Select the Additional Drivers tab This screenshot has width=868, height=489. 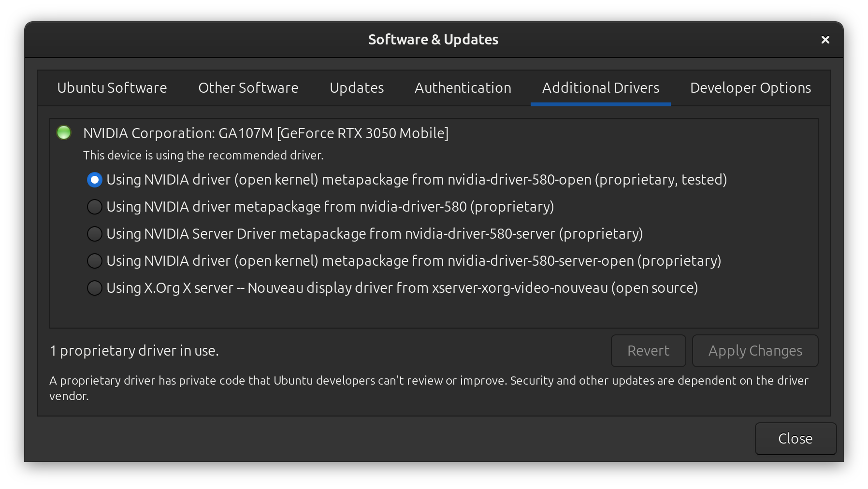(600, 88)
